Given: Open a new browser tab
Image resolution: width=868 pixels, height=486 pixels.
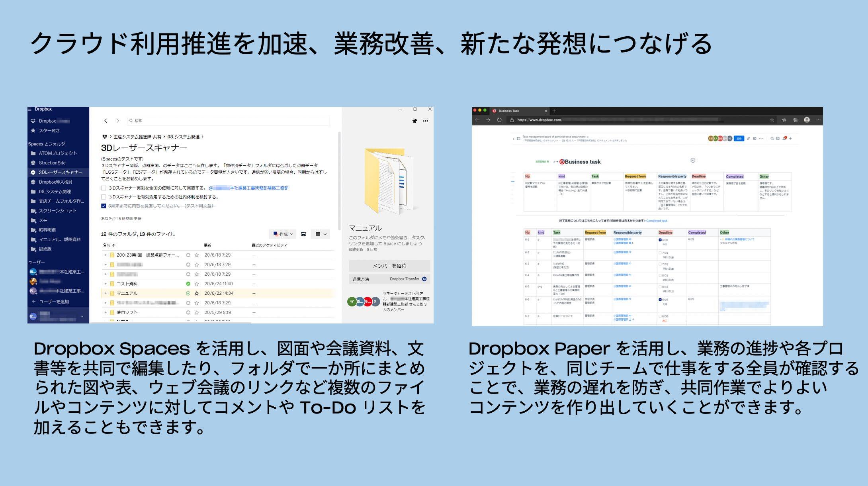Looking at the screenshot, I should [x=554, y=111].
